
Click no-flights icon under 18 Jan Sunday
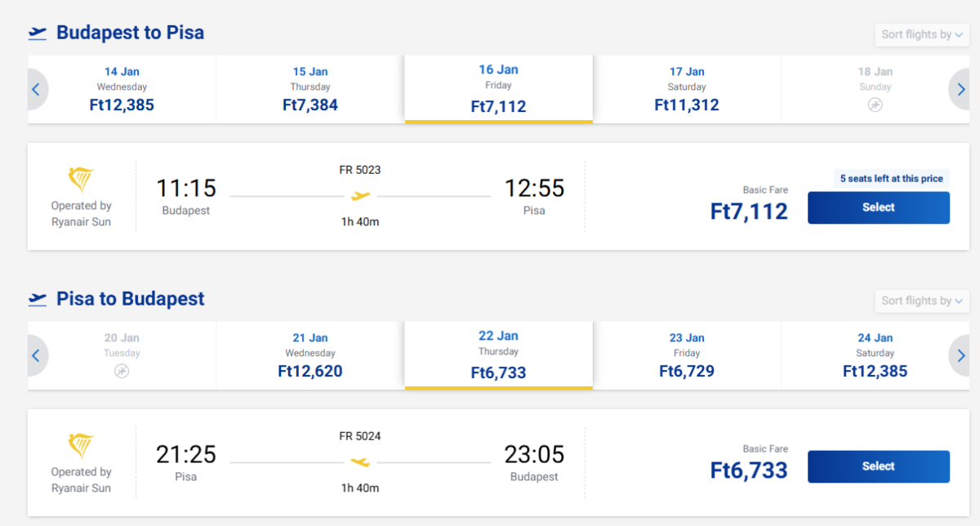click(x=875, y=105)
